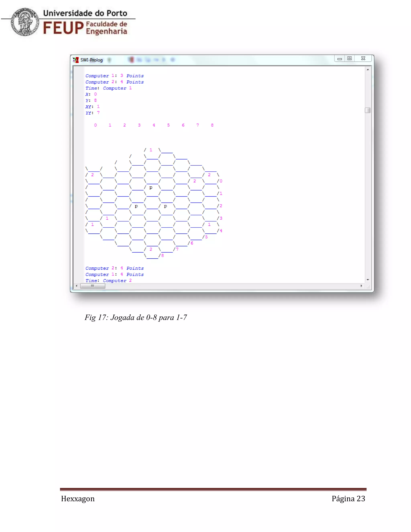Maximize the SWI-Prolog window

click(x=349, y=58)
